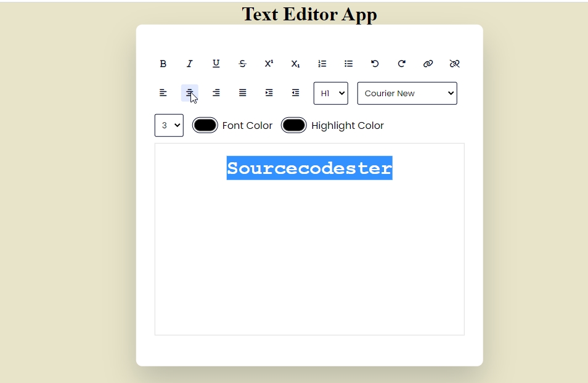Viewport: 588px width, 383px height.
Task: Open the Highlight Color picker swatch
Action: (294, 125)
